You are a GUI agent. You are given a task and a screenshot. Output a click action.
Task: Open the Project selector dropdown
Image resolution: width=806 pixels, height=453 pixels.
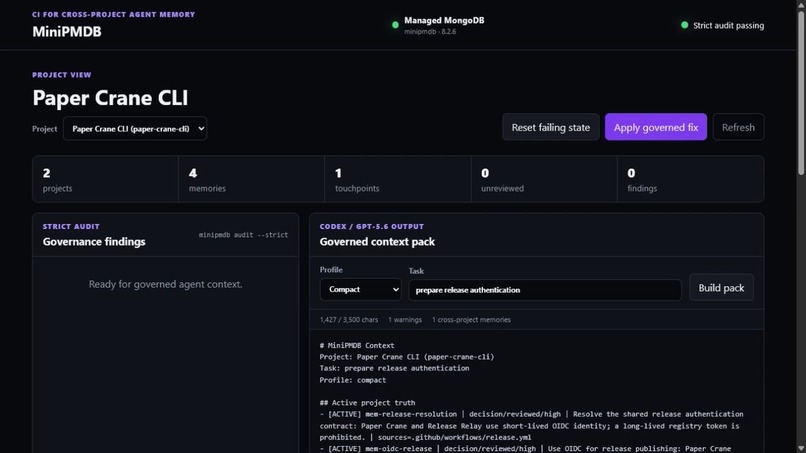pos(135,129)
